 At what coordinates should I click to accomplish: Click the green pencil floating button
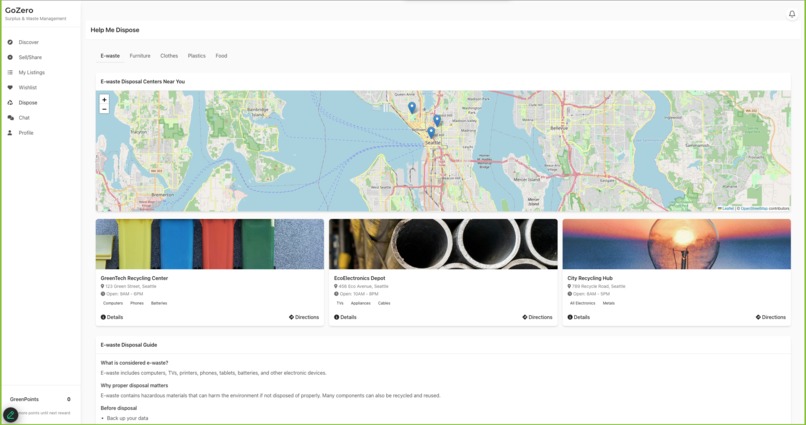point(10,415)
